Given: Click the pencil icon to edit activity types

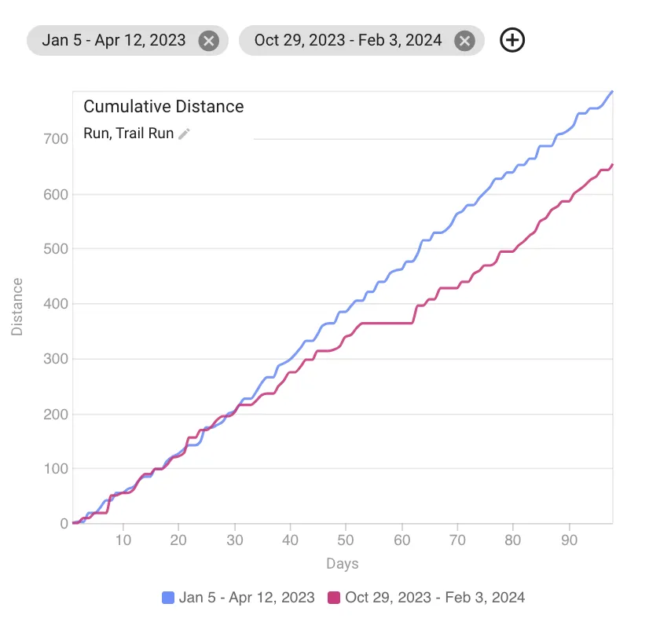Looking at the screenshot, I should coord(184,134).
